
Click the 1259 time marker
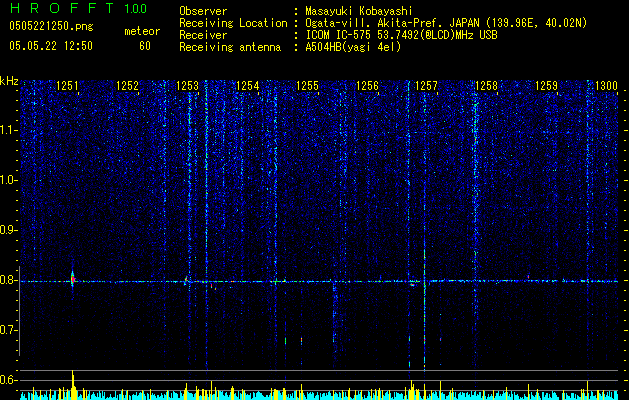pyautogui.click(x=546, y=86)
